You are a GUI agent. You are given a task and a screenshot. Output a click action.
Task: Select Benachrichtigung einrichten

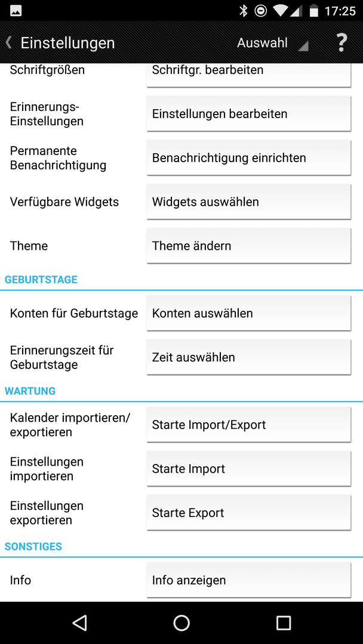[x=249, y=157]
